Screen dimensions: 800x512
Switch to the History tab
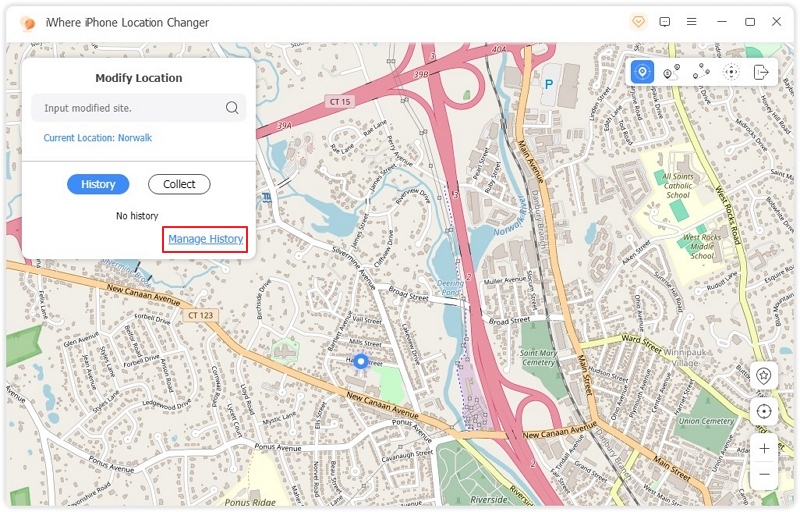tap(98, 184)
